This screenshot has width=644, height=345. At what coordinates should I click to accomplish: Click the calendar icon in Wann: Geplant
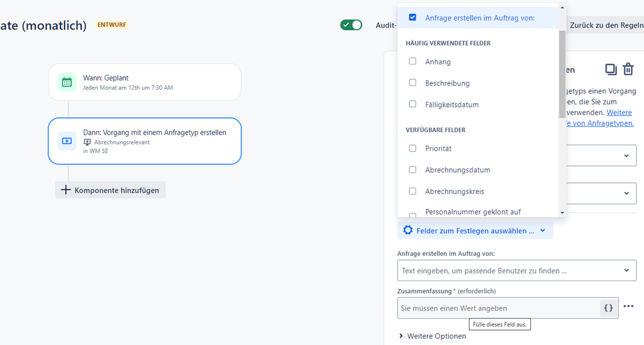click(66, 83)
